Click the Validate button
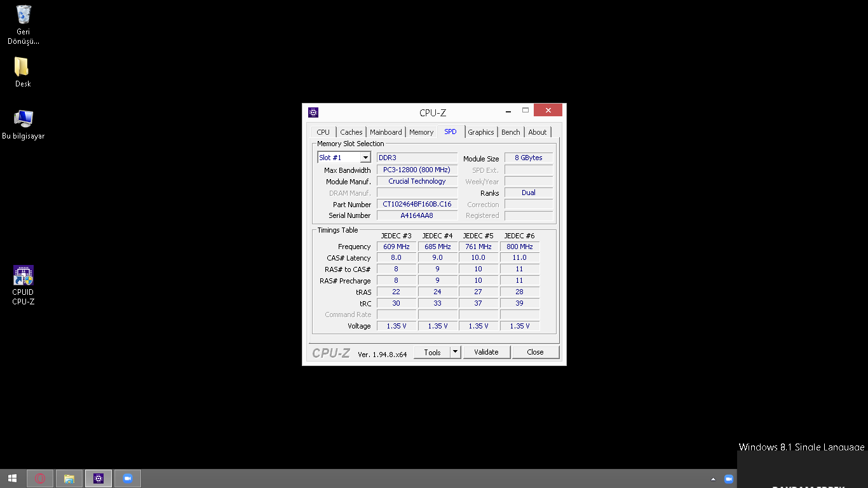This screenshot has height=488, width=868. [487, 352]
